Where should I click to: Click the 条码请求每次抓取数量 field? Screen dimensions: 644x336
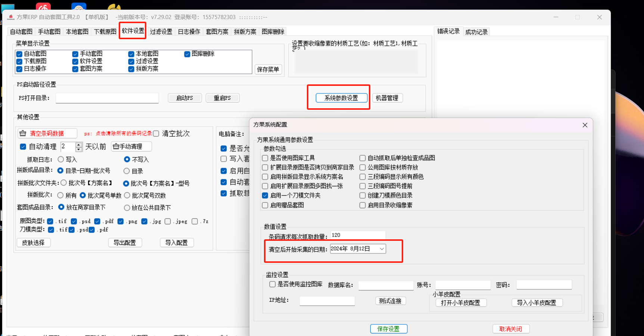(x=358, y=235)
